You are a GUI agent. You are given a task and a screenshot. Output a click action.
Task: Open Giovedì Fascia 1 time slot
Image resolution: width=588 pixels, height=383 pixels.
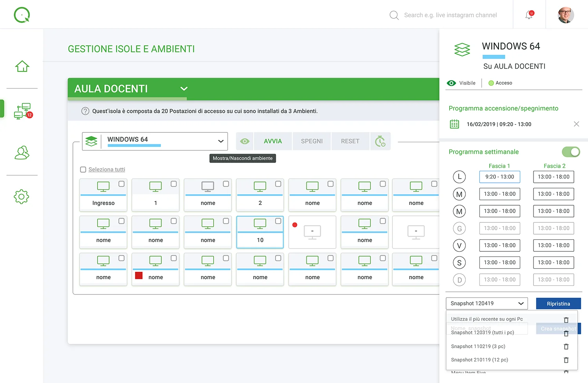[500, 228]
